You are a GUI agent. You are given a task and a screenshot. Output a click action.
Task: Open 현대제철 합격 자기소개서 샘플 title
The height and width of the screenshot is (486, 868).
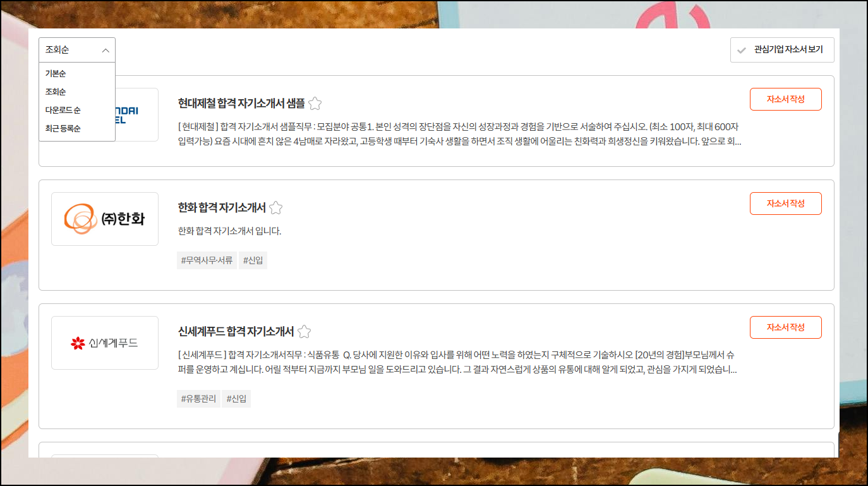(x=241, y=104)
